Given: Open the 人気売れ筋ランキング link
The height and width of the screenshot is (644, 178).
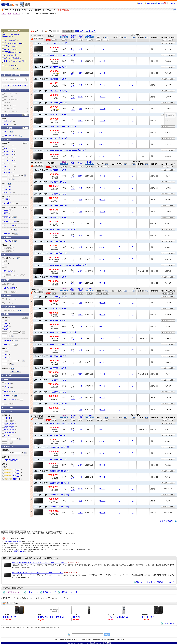Looking at the screenshot, I should coord(14,592).
